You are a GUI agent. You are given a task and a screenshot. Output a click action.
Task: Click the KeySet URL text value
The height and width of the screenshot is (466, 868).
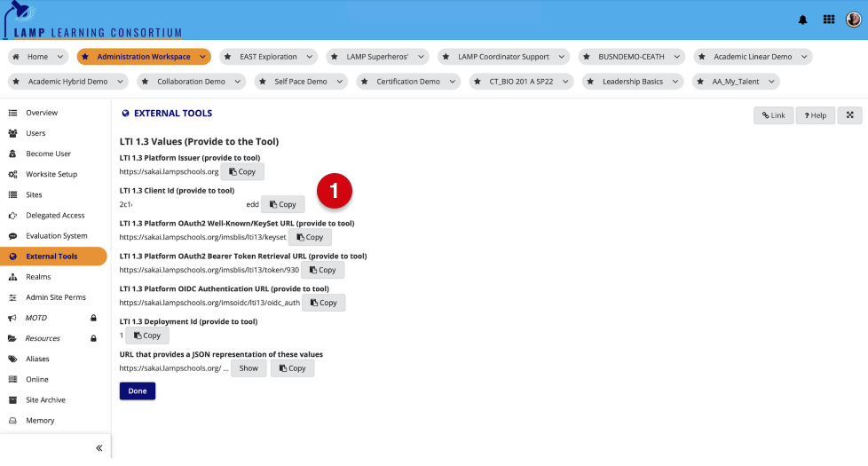(x=202, y=237)
